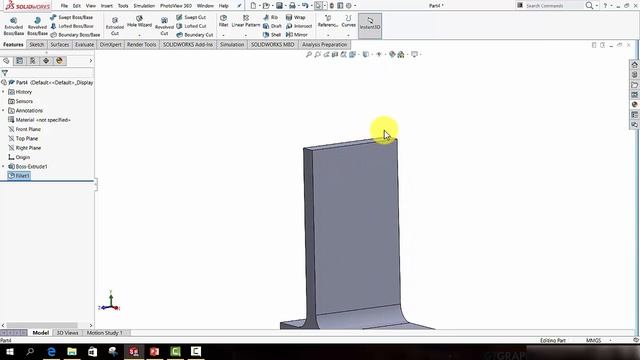Open the PhotoView 360 menu
Screen dimensions: 640x360
176,6
